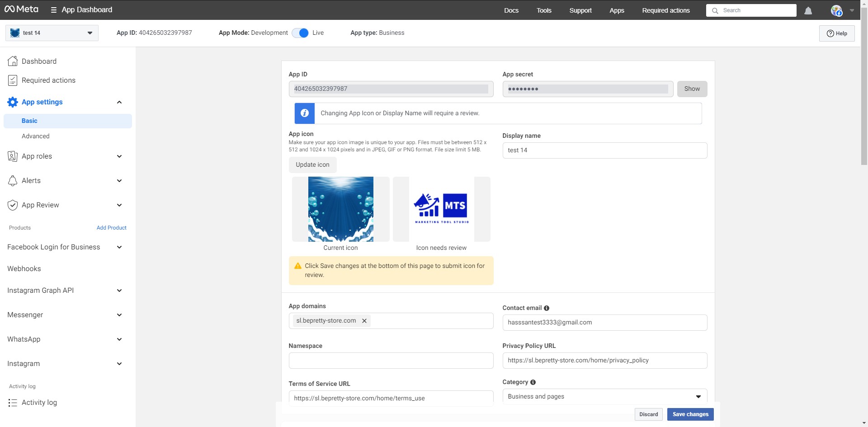Click the Activity log list icon
868x427 pixels.
(x=13, y=403)
